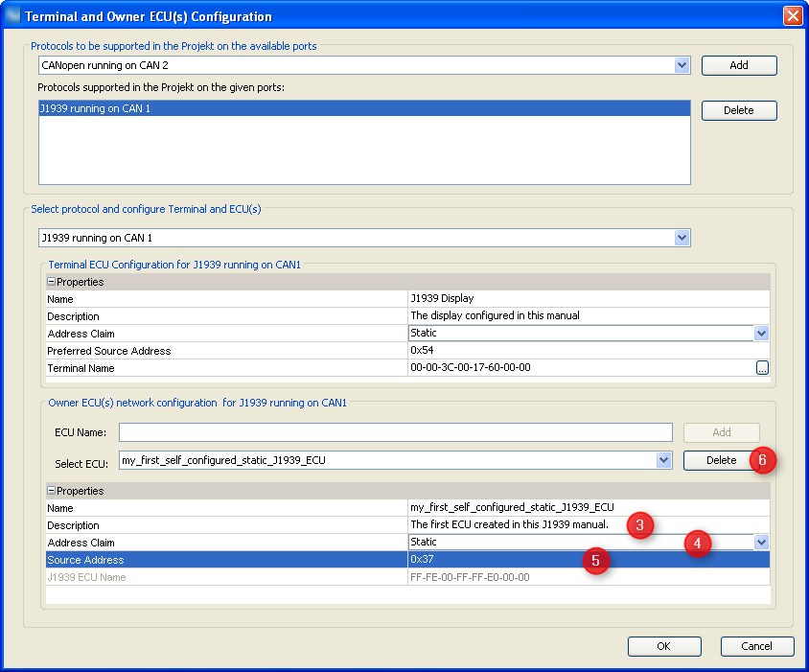
Task: Open the Address Claim dropdown for the Terminal ECU
Action: (761, 333)
